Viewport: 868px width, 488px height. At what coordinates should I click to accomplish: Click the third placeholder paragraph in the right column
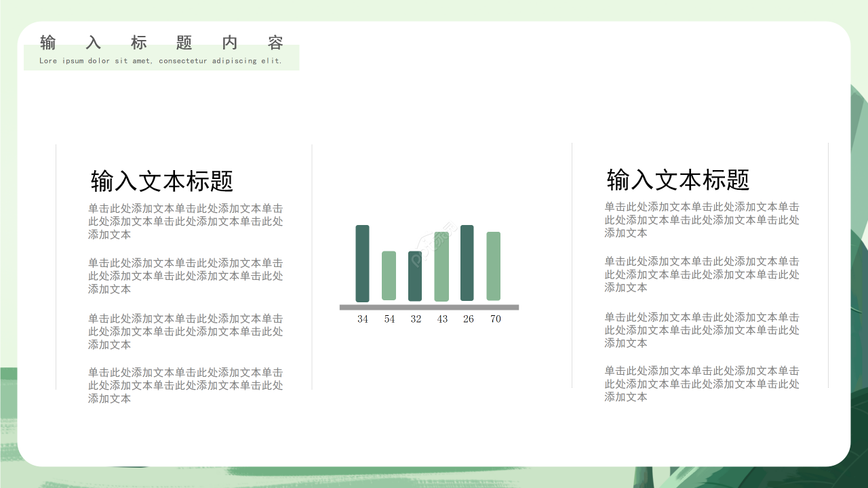click(702, 330)
